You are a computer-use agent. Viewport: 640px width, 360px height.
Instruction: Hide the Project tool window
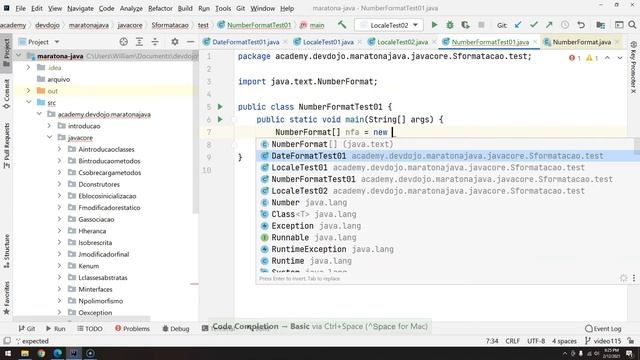coord(190,42)
